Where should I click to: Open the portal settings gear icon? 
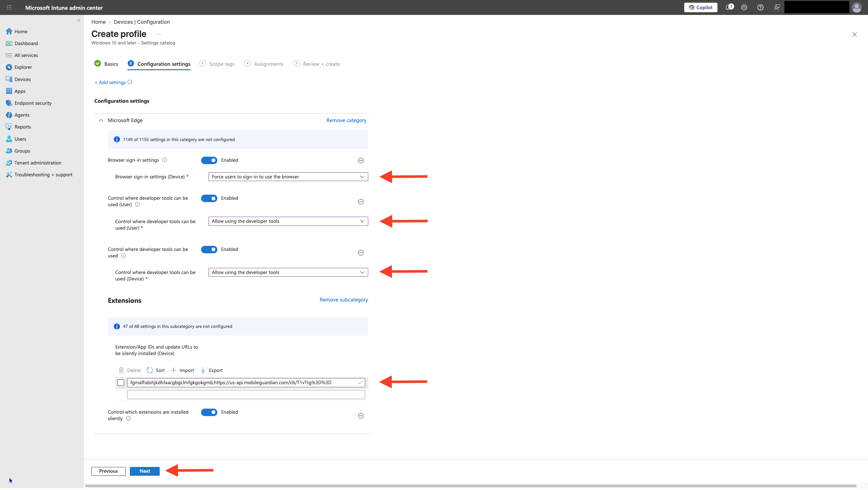744,7
